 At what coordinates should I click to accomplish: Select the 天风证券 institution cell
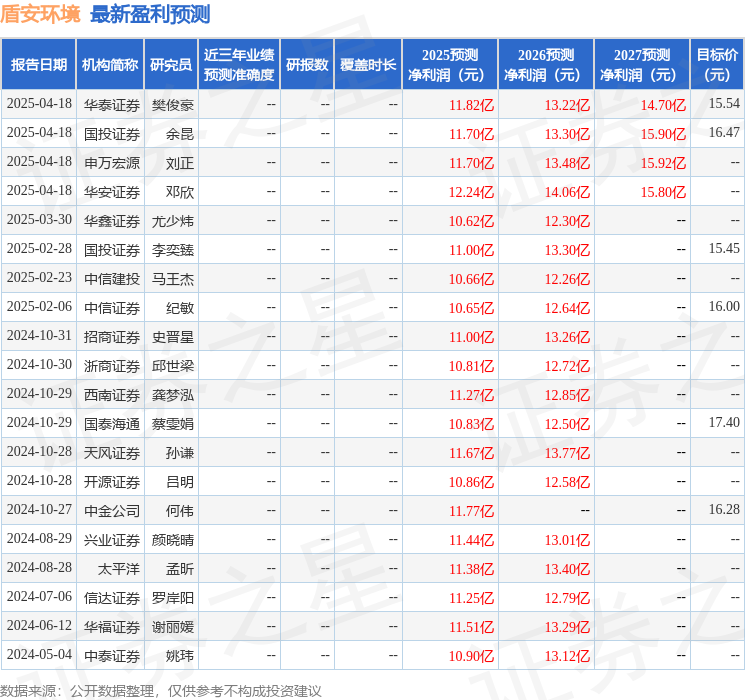click(x=112, y=453)
